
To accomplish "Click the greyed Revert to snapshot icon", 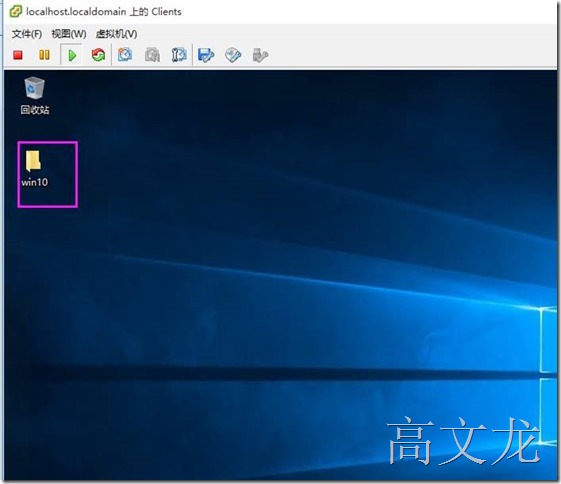I will [x=152, y=55].
